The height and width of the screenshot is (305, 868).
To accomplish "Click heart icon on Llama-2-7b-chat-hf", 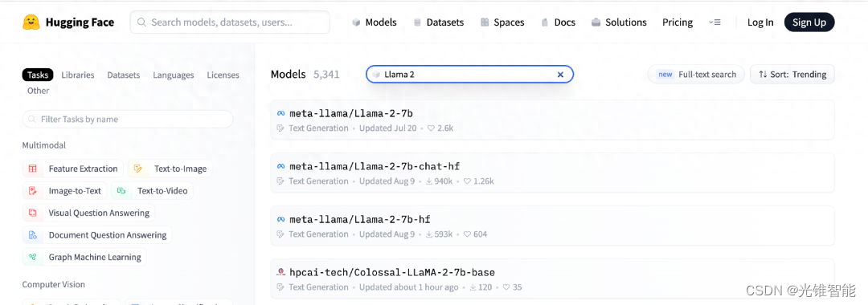I will (467, 181).
